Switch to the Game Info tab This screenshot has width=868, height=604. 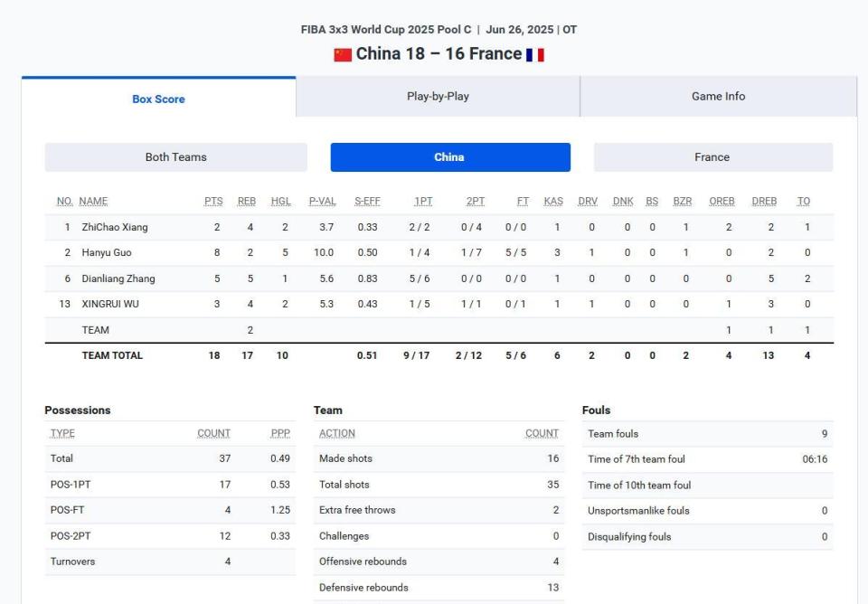click(x=718, y=97)
